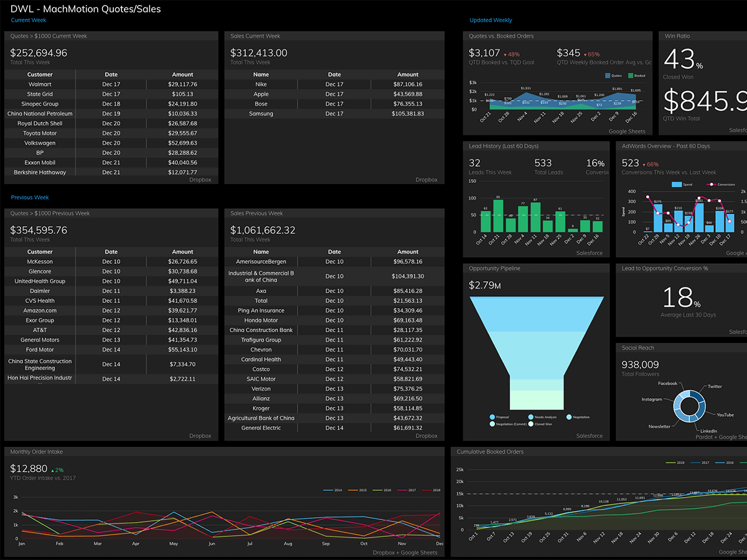The height and width of the screenshot is (560, 747).
Task: Open the Current Week section heading
Action: (29, 21)
